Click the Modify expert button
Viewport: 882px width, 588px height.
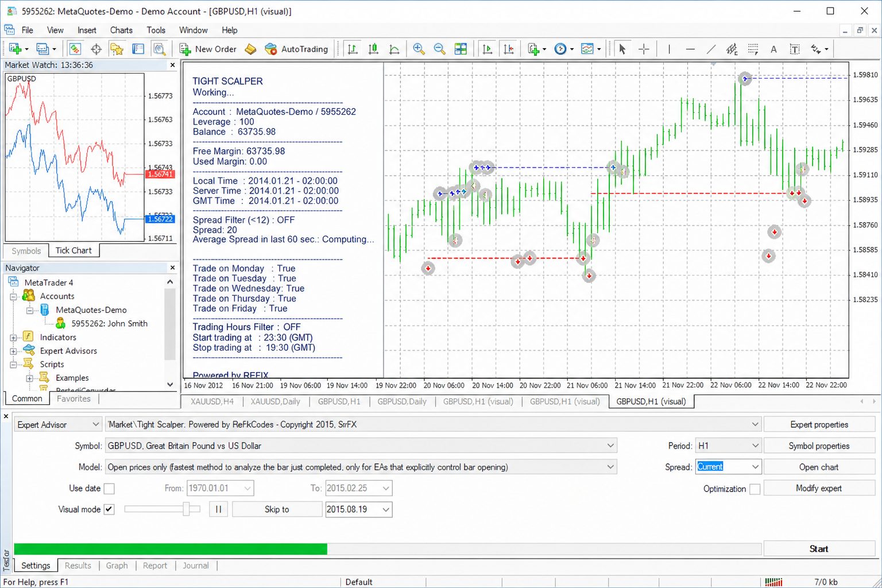(819, 488)
